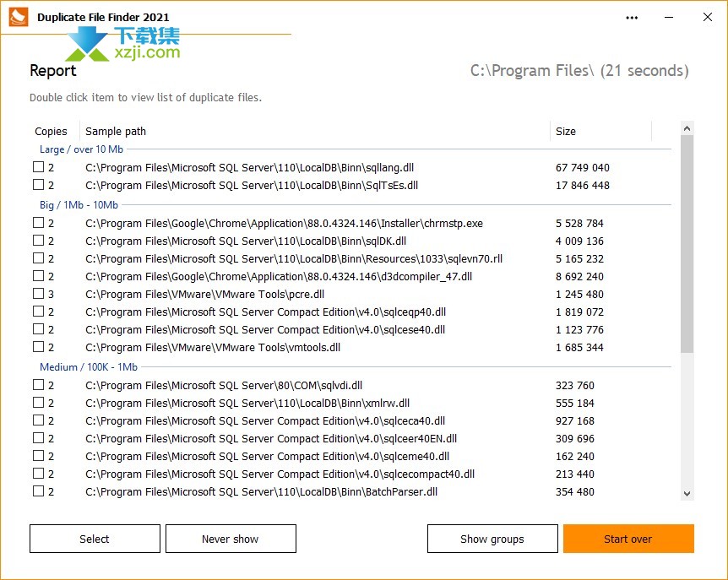Check the sqlDK.dll duplicate row
728x580 pixels.
coord(39,240)
